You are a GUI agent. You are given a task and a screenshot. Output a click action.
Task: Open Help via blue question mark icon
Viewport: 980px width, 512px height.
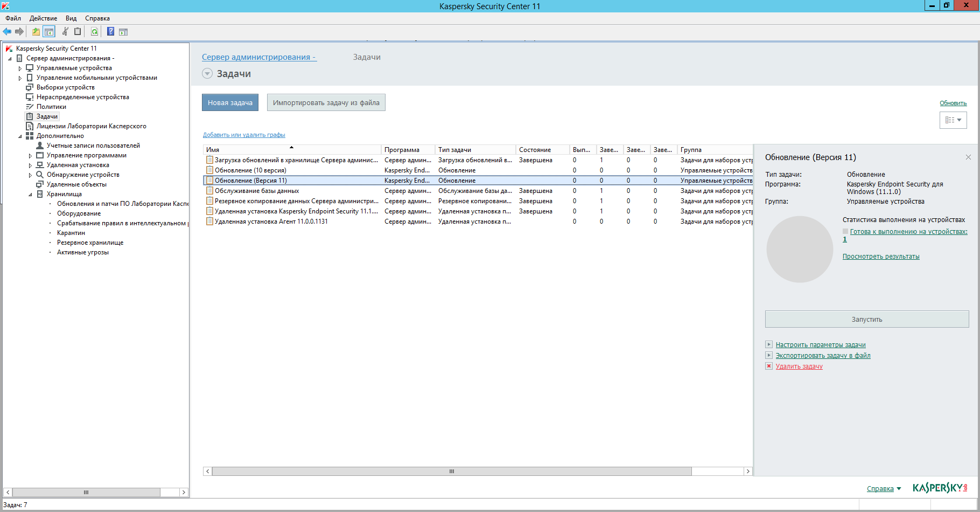tap(110, 32)
